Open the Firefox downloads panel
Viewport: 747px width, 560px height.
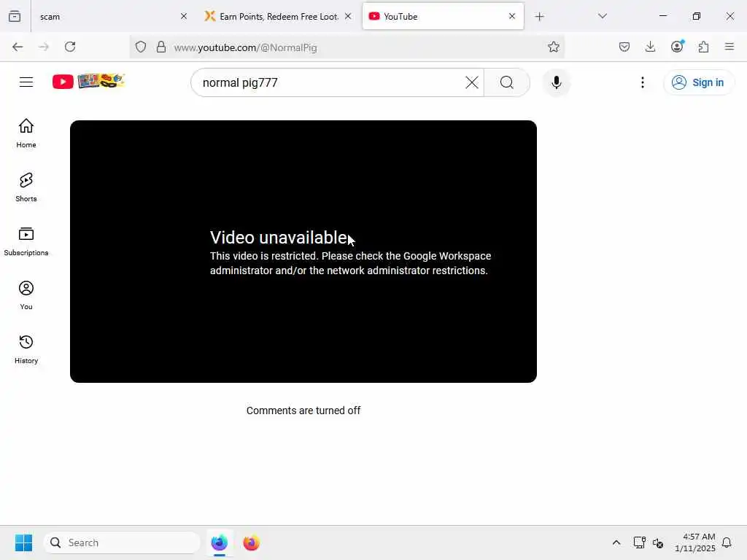coord(650,47)
